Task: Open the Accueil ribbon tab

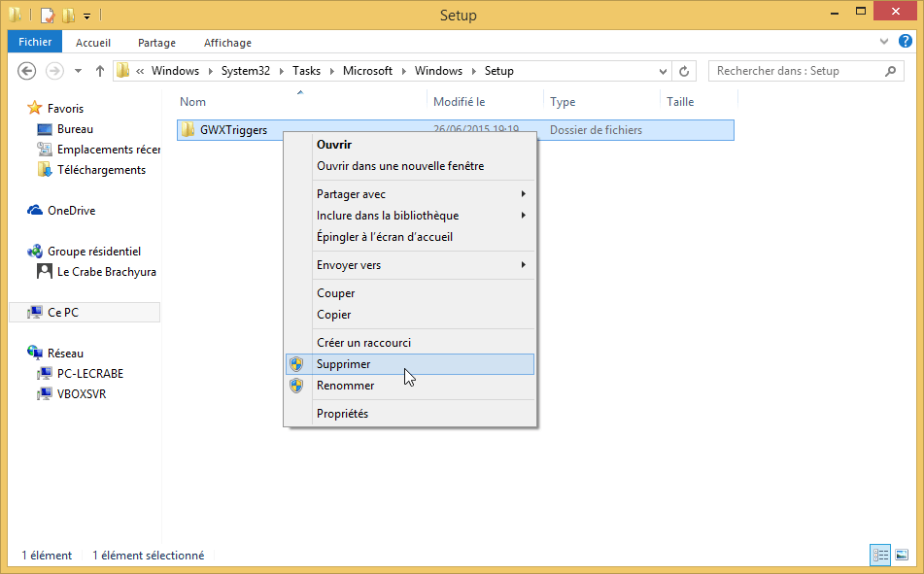Action: coord(93,43)
